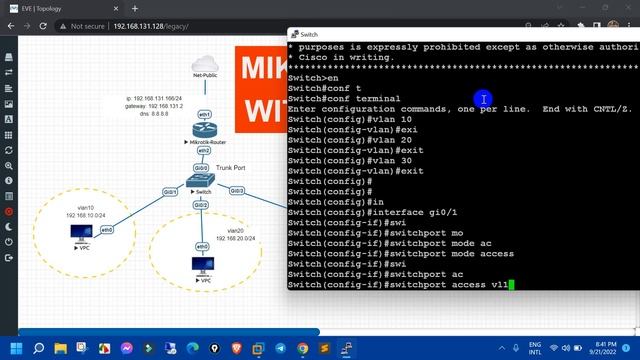Screen dimensions: 640x360
Task: Log out using the sidebar exit icon
Action: (9, 258)
